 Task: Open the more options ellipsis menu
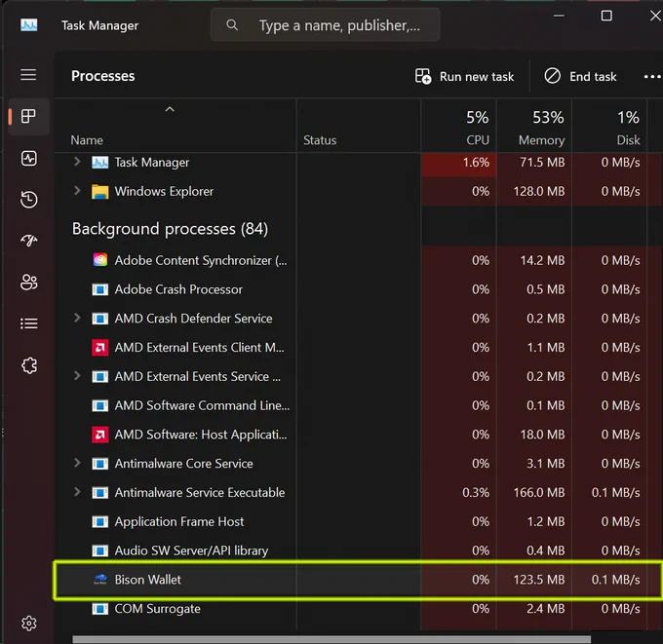[x=652, y=77]
